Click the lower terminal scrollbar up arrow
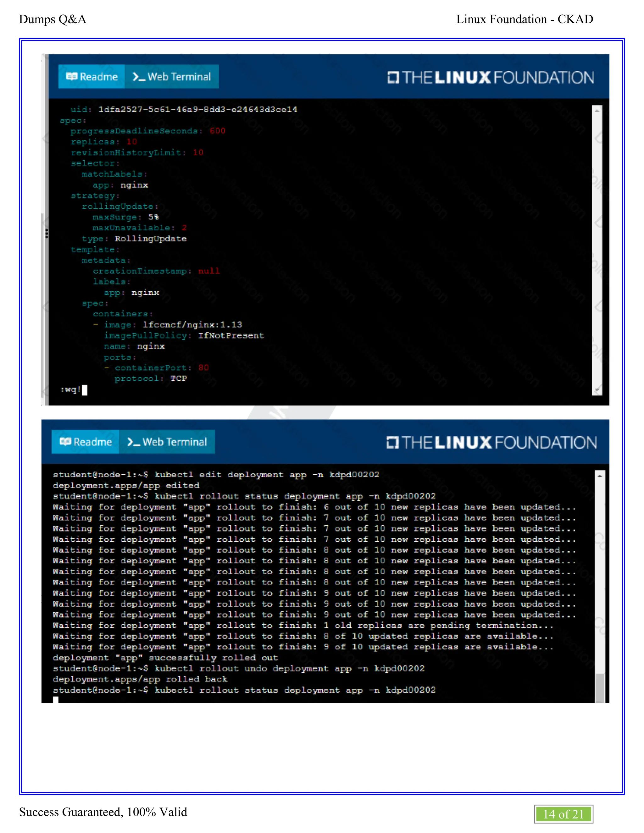This screenshot has width=644, height=833. click(x=599, y=476)
